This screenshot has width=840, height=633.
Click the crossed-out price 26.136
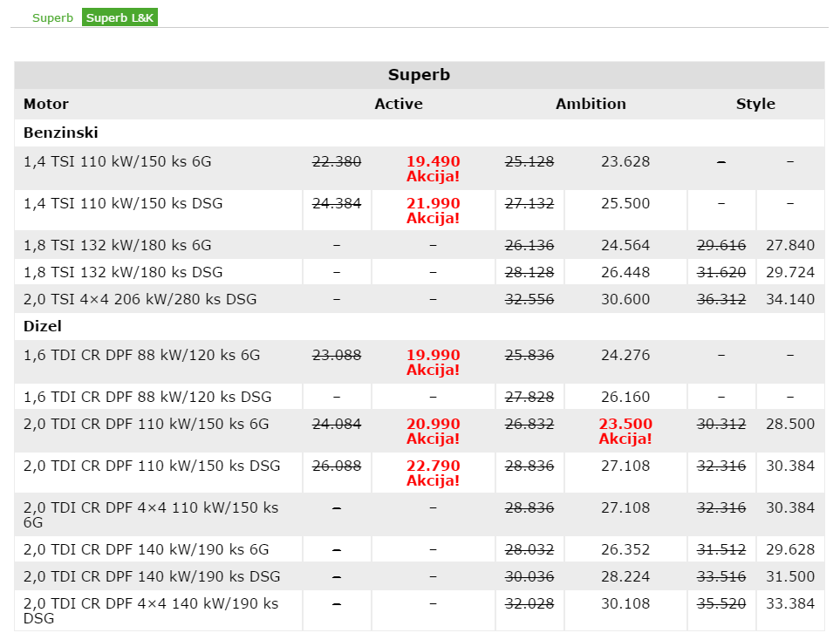(529, 245)
